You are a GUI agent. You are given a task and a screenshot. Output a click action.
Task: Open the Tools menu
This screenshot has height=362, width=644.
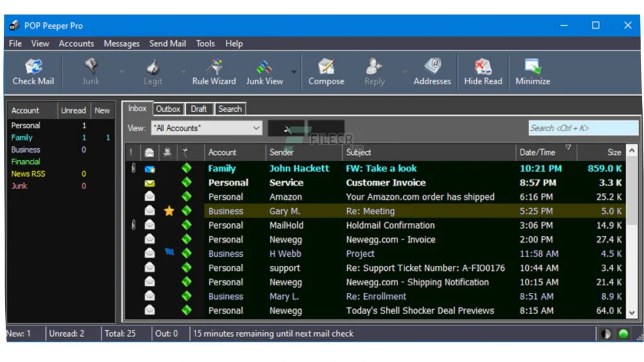click(x=205, y=43)
